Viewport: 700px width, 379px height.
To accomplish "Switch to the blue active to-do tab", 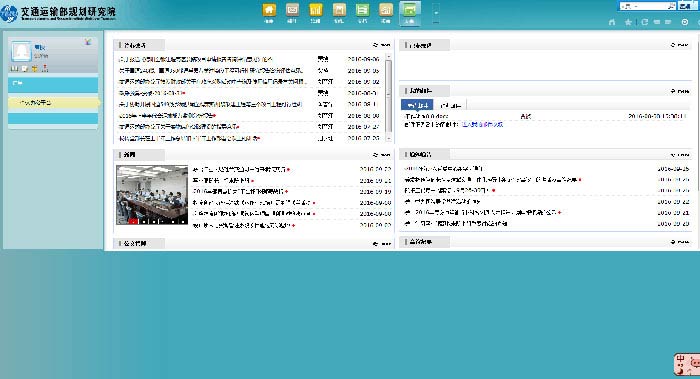I will (417, 105).
